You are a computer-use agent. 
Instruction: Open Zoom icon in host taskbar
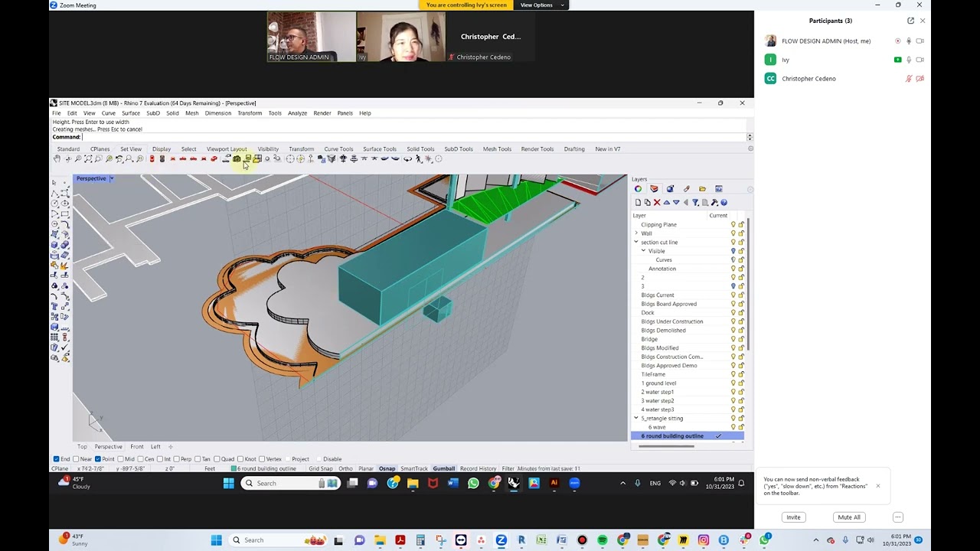pyautogui.click(x=501, y=540)
